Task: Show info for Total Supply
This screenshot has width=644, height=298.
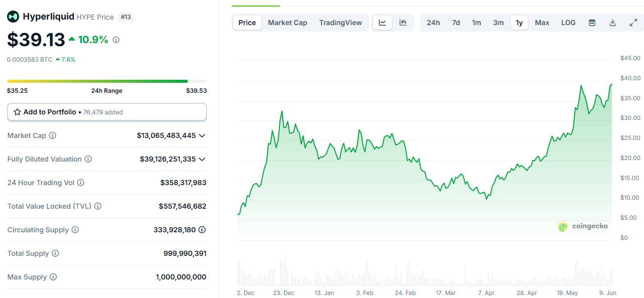Action: [x=55, y=253]
